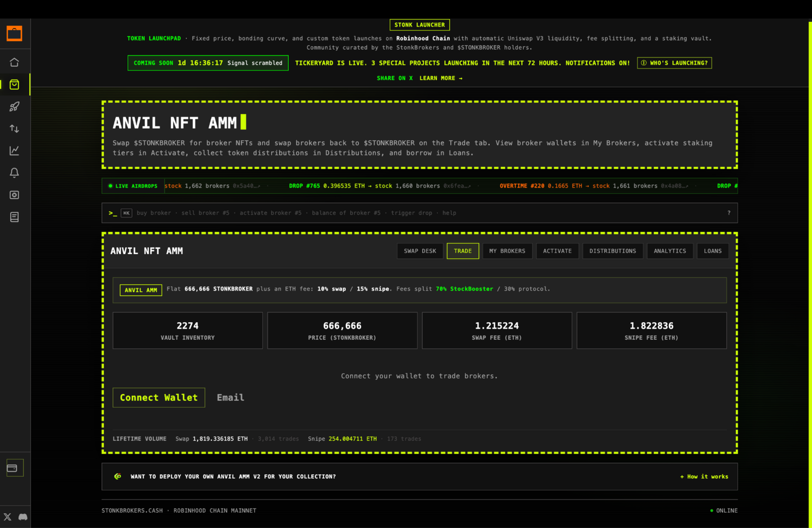Image resolution: width=812 pixels, height=528 pixels.
Task: Click the Online status indicator
Action: [724, 511]
